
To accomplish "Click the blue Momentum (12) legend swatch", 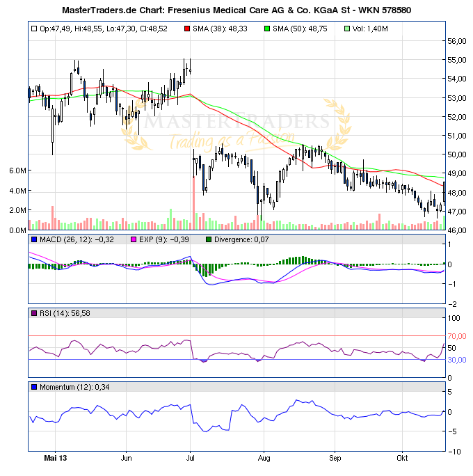I will tap(34, 388).
